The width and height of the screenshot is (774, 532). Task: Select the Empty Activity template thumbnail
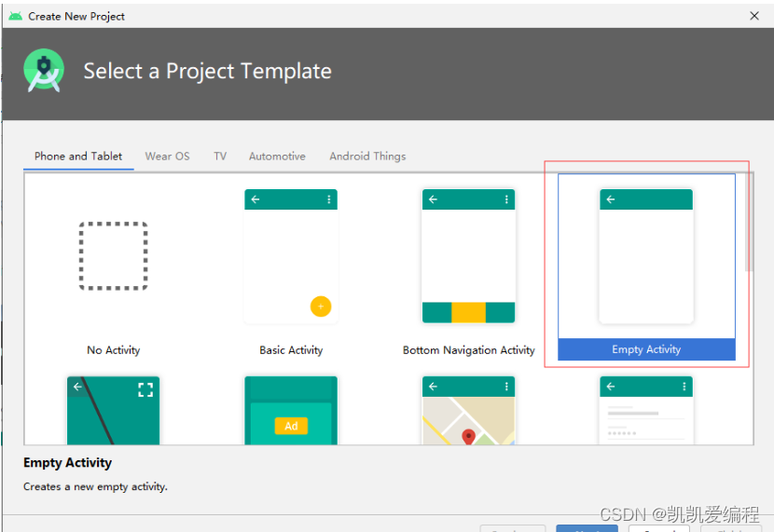click(646, 256)
